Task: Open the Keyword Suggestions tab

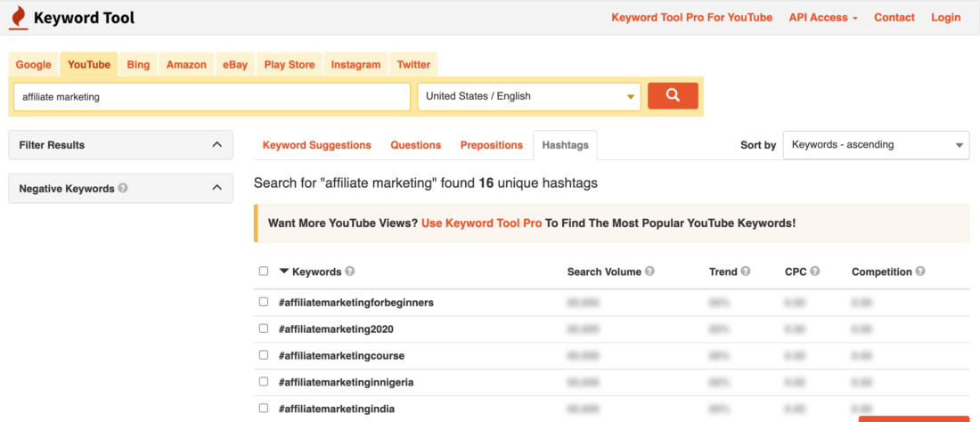Action: [x=317, y=145]
